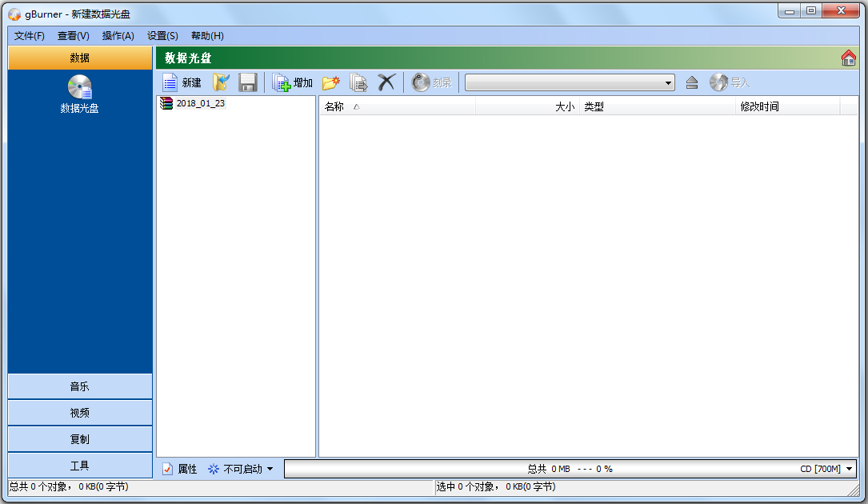Click the new folder icon with star

331,82
